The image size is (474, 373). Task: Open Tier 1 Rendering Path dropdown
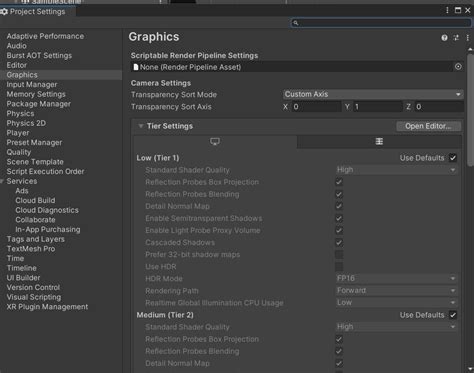pyautogui.click(x=396, y=290)
